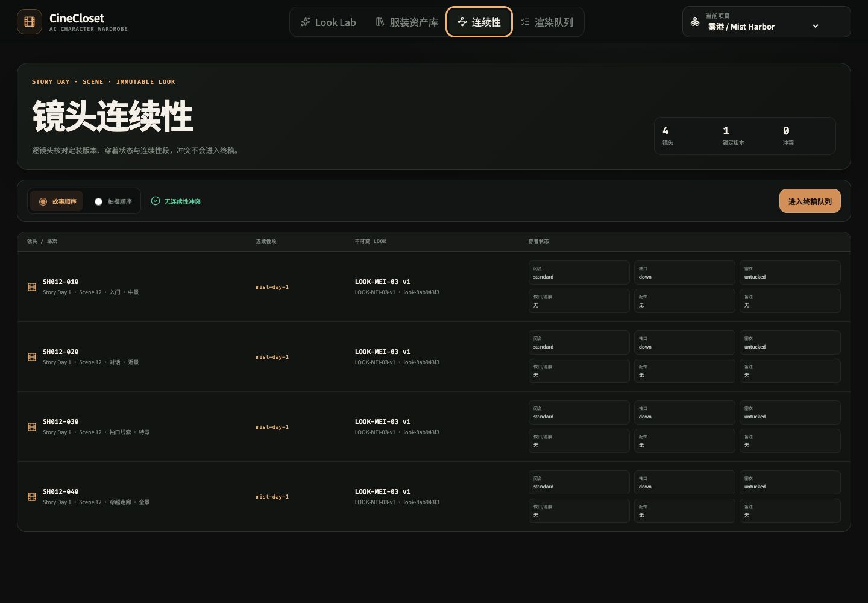Click the film icon beside SH012-010
Viewport: 868px width, 603px height.
click(x=32, y=287)
